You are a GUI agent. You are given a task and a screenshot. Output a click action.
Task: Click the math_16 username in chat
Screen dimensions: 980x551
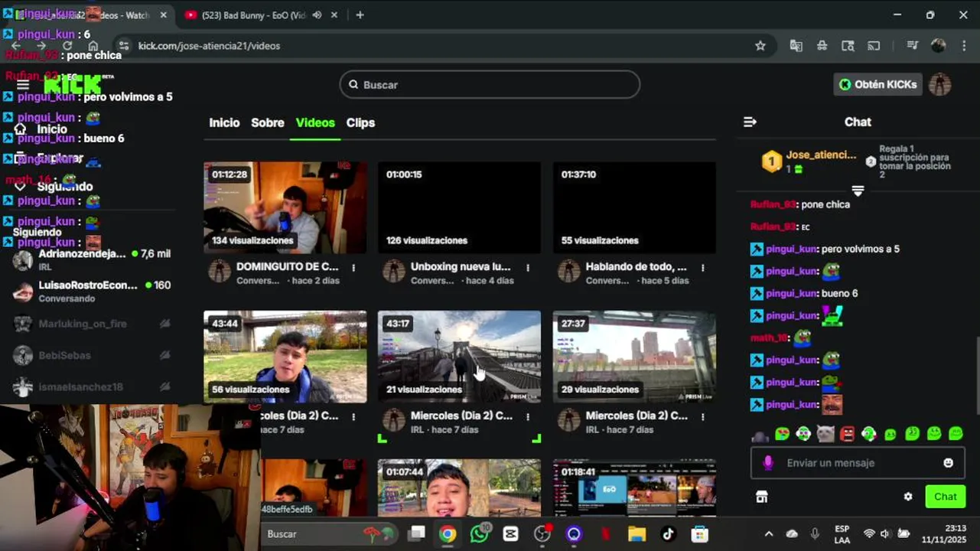[x=770, y=337]
